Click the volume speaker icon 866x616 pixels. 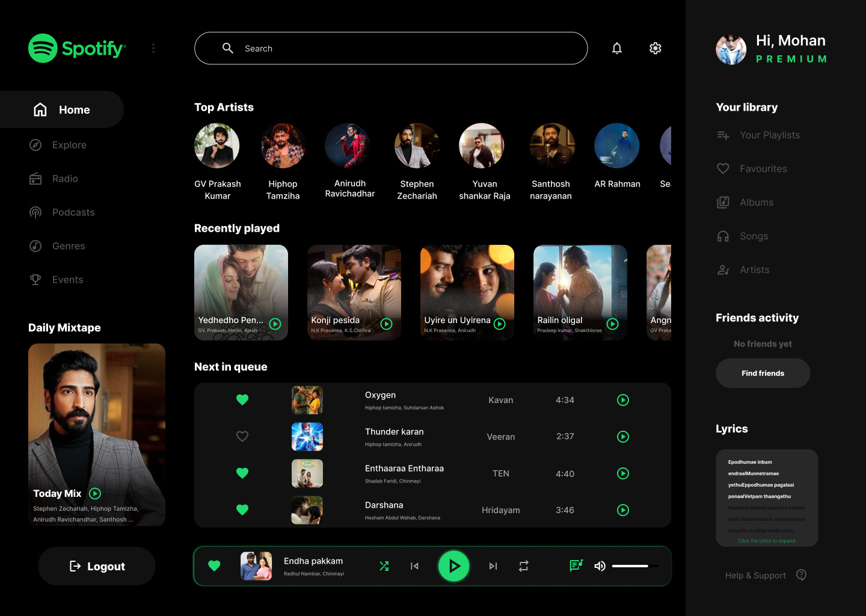coord(600,566)
